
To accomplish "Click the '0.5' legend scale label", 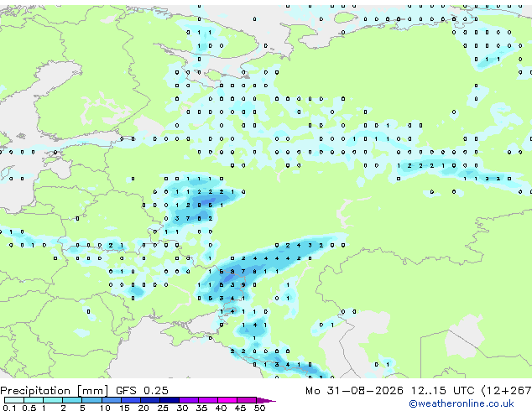I will pyautogui.click(x=29, y=408).
